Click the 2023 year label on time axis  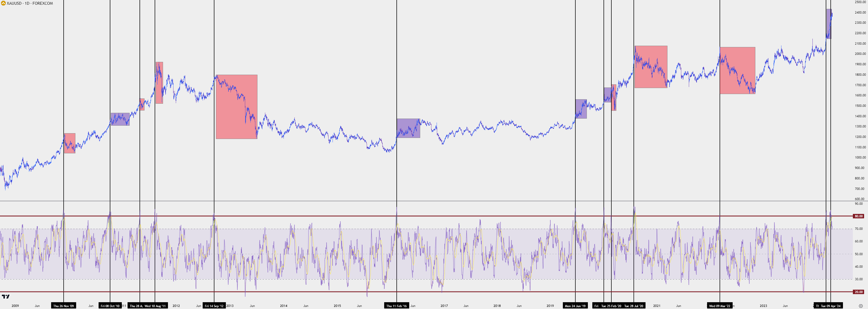763,306
